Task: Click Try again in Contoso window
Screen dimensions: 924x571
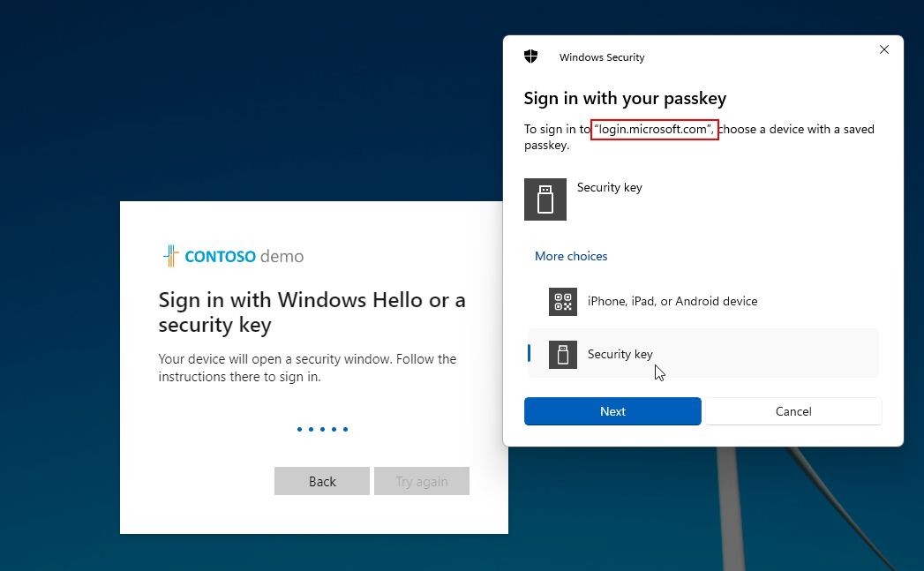Action: (x=421, y=482)
